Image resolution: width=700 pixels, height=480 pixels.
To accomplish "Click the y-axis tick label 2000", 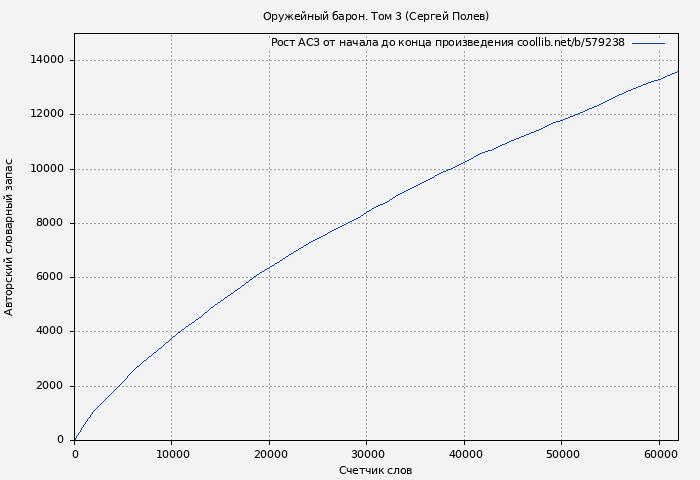I will [51, 386].
